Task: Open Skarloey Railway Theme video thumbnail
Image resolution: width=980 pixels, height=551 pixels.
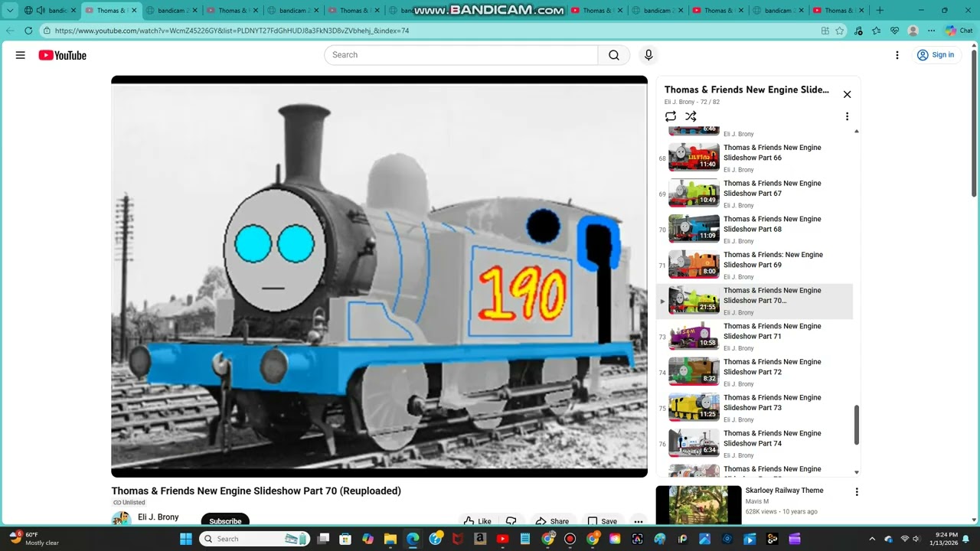Action: click(x=698, y=505)
